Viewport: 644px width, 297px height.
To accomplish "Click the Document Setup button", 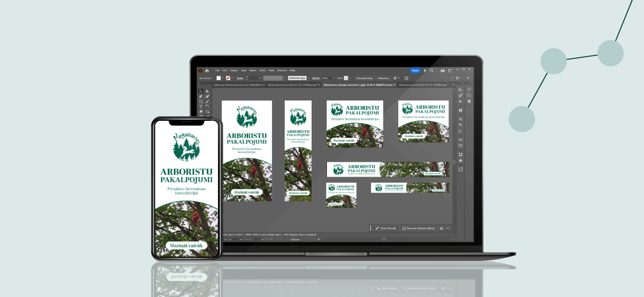I will (x=364, y=78).
